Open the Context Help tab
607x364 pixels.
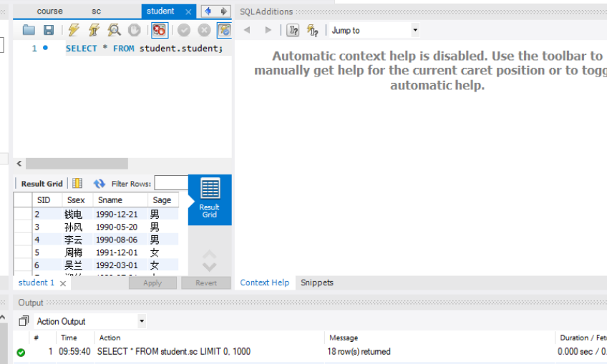click(264, 282)
